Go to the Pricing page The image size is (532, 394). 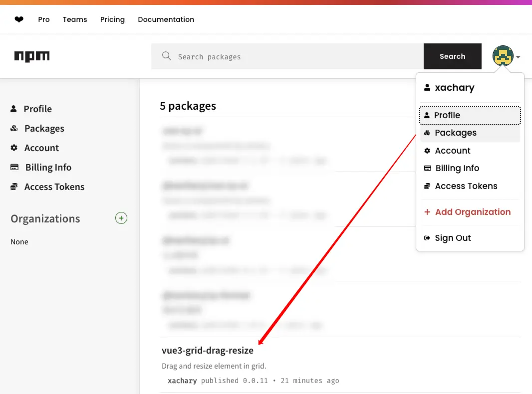point(112,19)
